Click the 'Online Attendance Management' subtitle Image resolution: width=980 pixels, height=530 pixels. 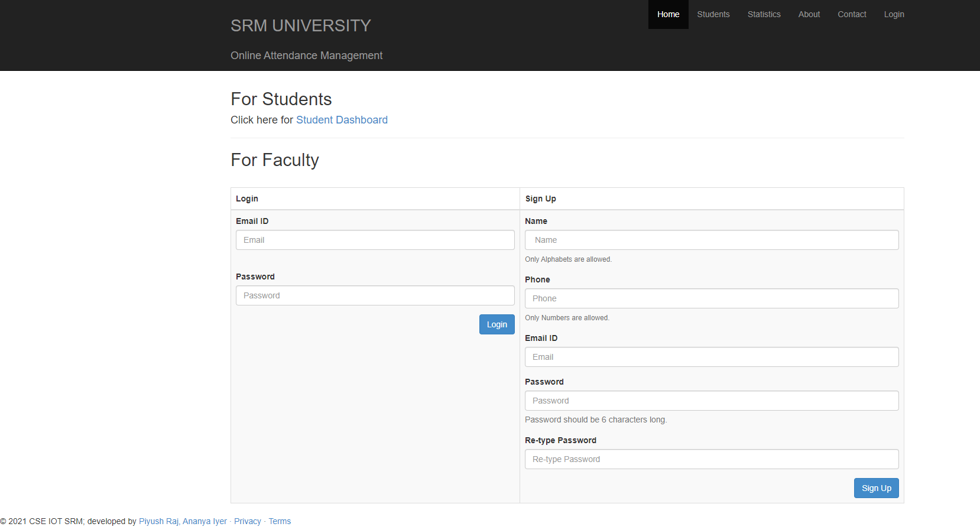(x=306, y=56)
